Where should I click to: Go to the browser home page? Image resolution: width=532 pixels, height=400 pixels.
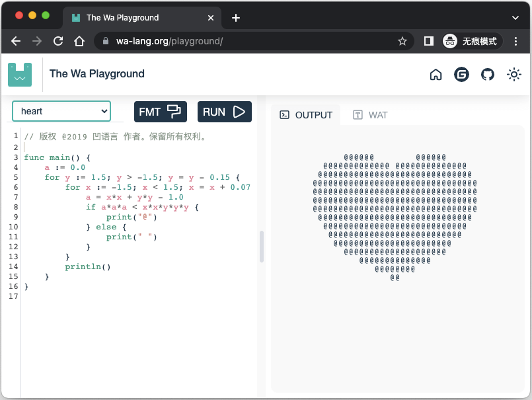pos(79,41)
